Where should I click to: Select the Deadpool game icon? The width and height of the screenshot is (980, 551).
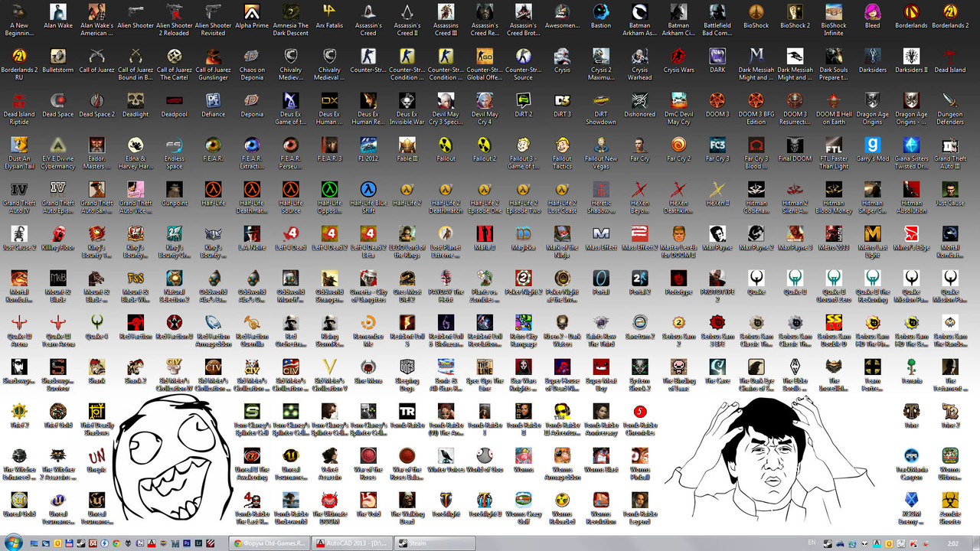point(175,106)
